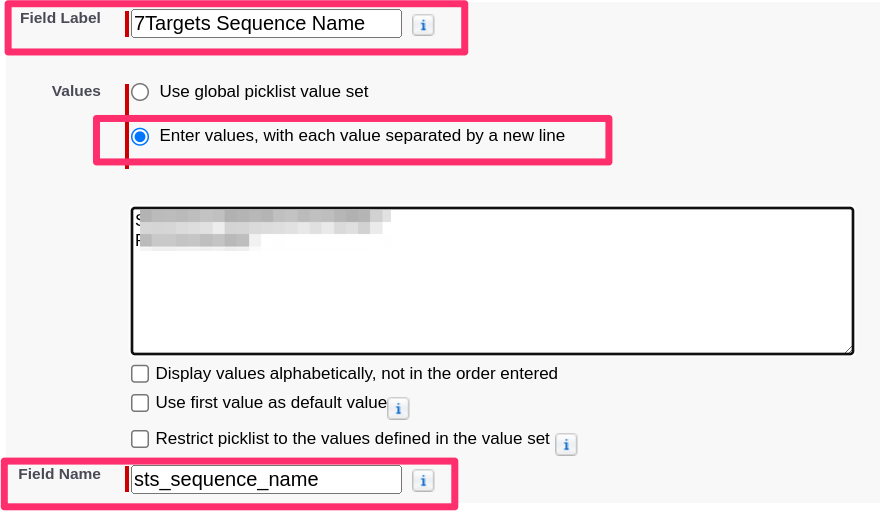Click 'Display values alphabetically, not in the order entered' text
Image resolution: width=880 pixels, height=511 pixels.
(357, 374)
